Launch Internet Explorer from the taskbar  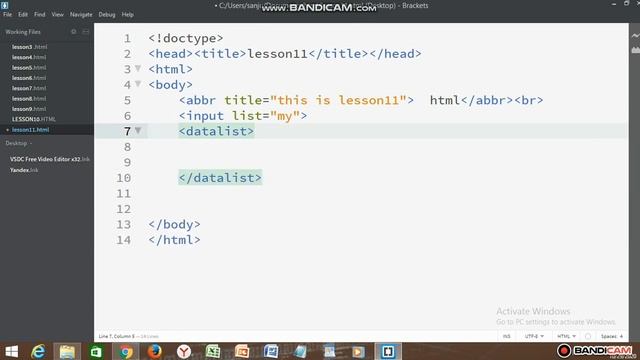tap(38, 351)
